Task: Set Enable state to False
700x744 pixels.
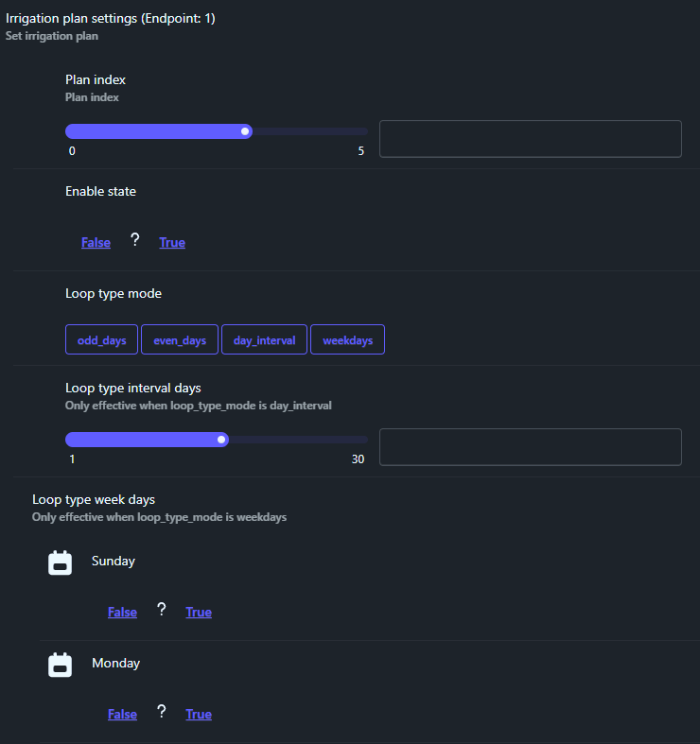Action: (96, 242)
